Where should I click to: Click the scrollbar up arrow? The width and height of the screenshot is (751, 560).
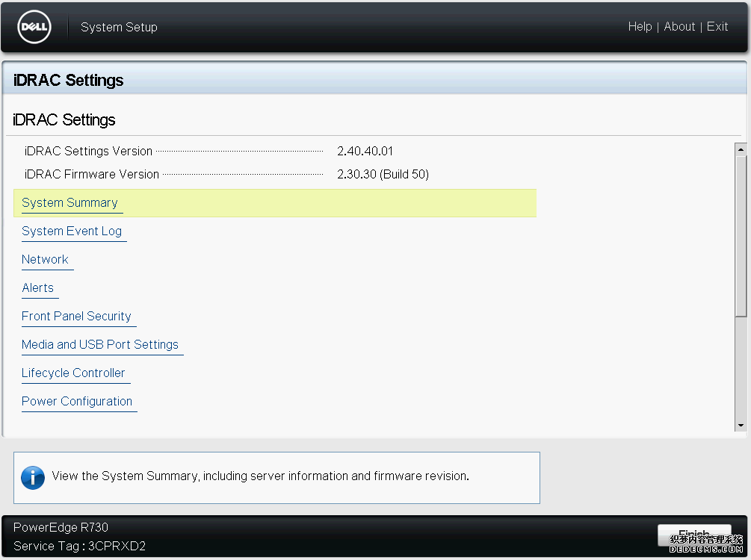point(741,149)
